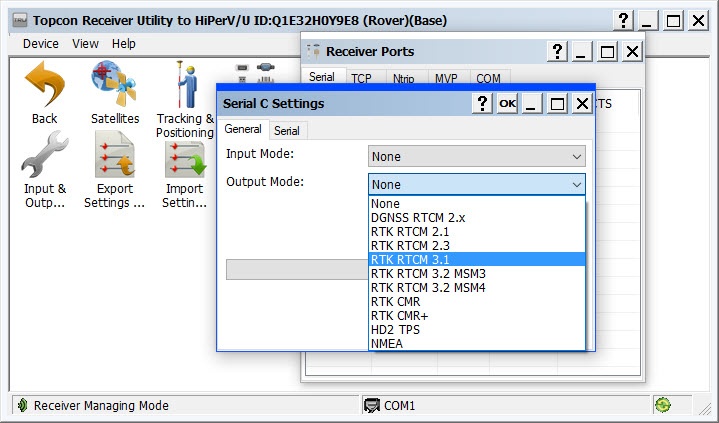Open the Satellites view icon
The height and width of the screenshot is (423, 719).
(x=114, y=86)
